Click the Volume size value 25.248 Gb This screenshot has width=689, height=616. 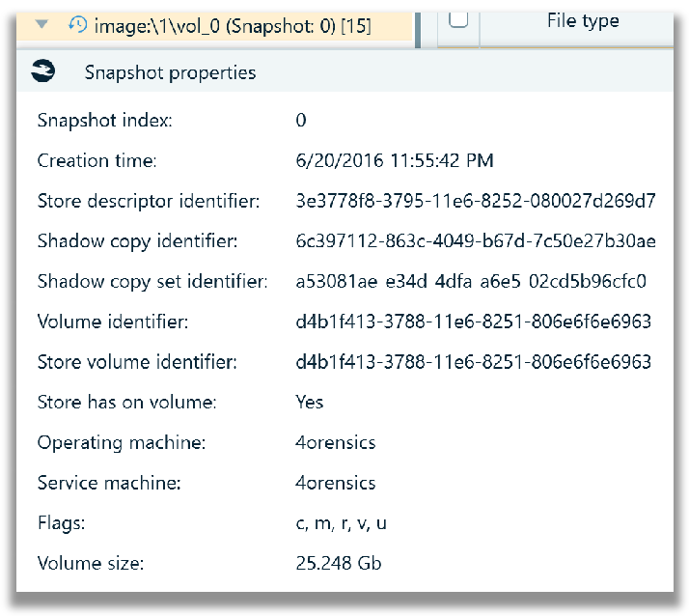(x=339, y=563)
